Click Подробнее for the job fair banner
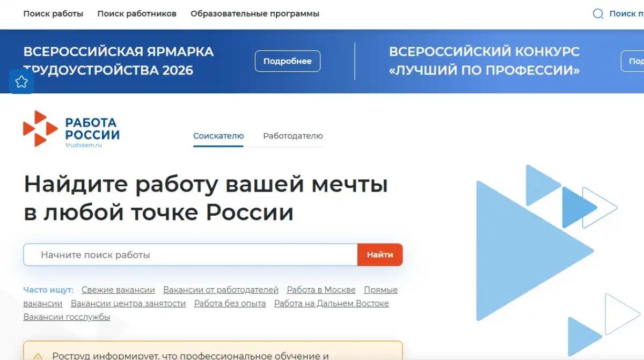This screenshot has height=360, width=644. point(288,61)
